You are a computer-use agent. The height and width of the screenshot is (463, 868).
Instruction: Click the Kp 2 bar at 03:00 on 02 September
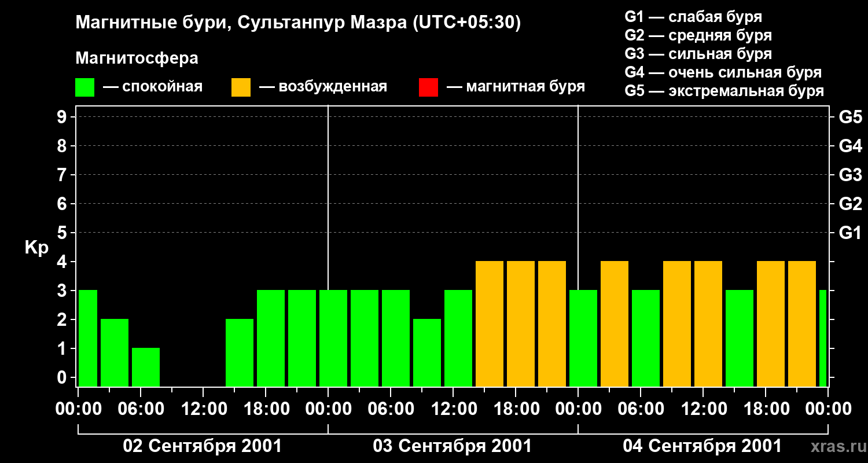(115, 352)
